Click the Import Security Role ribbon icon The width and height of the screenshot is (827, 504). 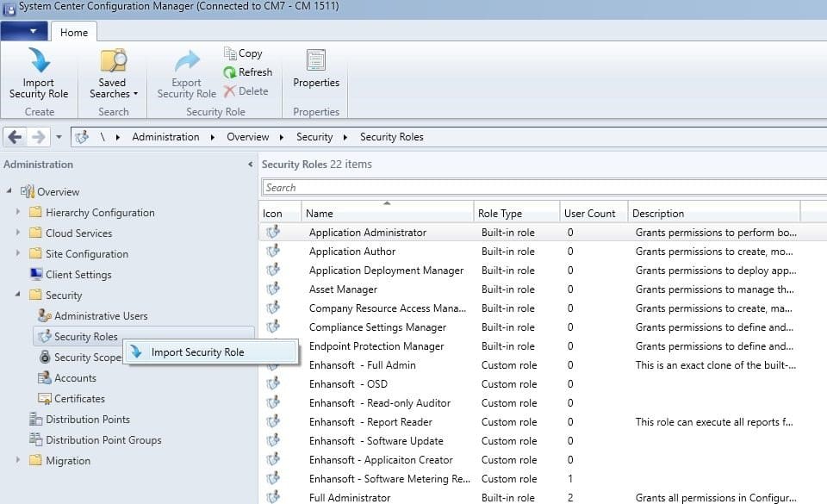coord(39,60)
